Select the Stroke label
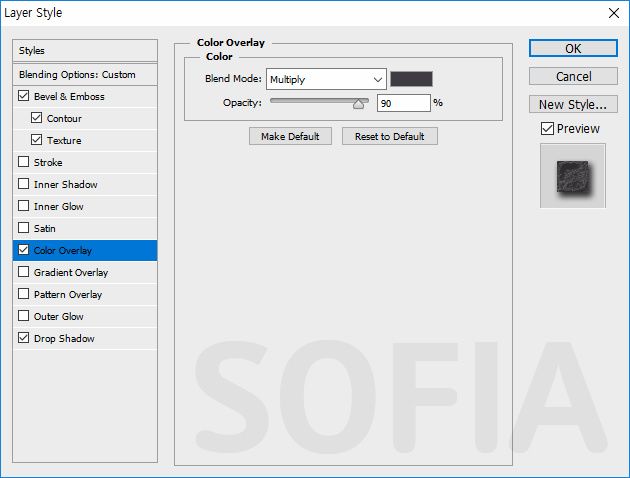630x478 pixels. tap(48, 163)
